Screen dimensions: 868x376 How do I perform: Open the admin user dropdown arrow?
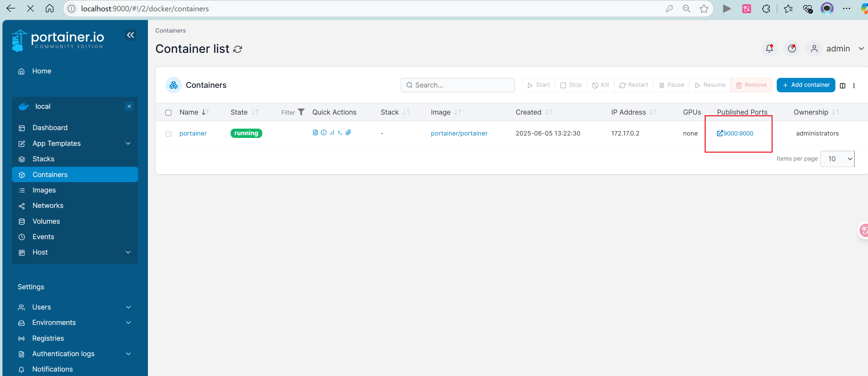861,49
